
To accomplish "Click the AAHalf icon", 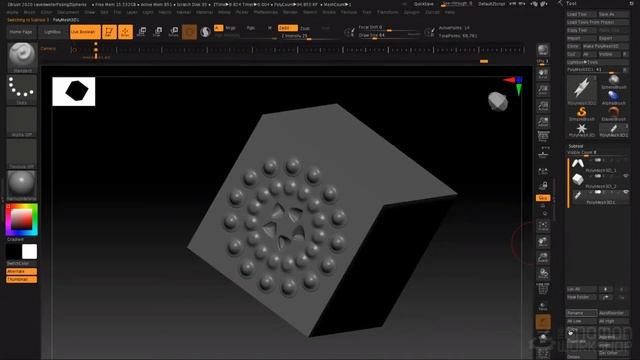I will coord(543,122).
